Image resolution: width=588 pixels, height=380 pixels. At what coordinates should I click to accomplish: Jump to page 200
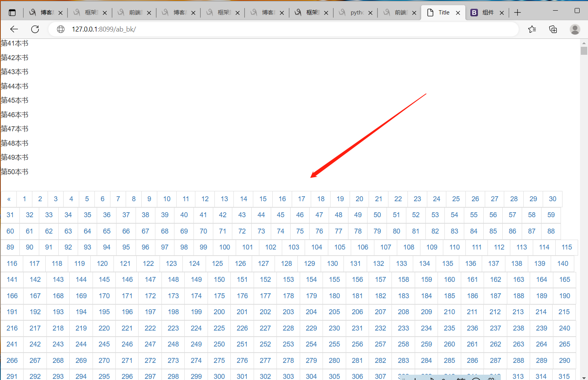(x=219, y=312)
